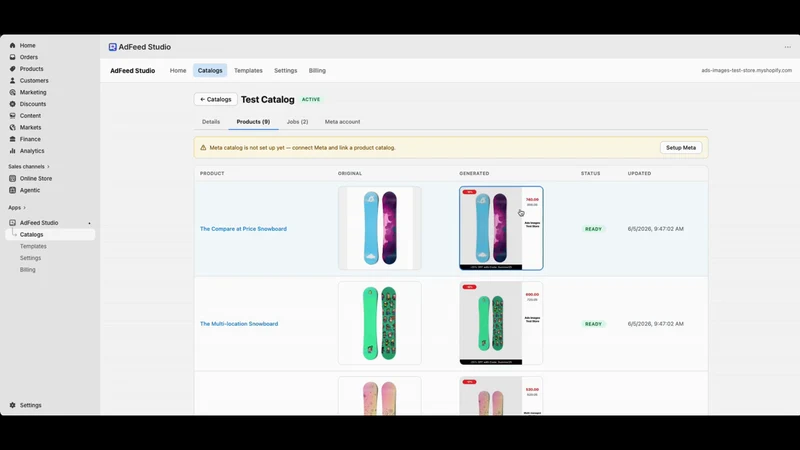The image size is (800, 450).
Task: Expand Sales channels section
Action: (x=29, y=166)
